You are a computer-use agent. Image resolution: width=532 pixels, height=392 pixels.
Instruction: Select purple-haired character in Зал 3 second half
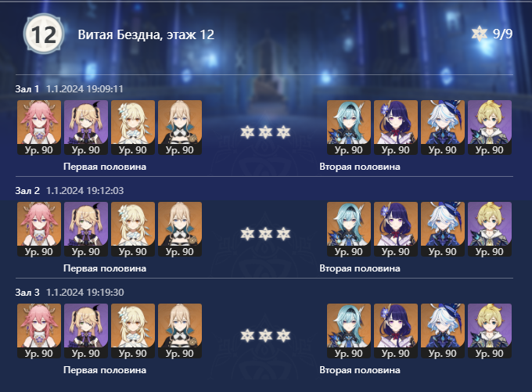click(x=396, y=331)
